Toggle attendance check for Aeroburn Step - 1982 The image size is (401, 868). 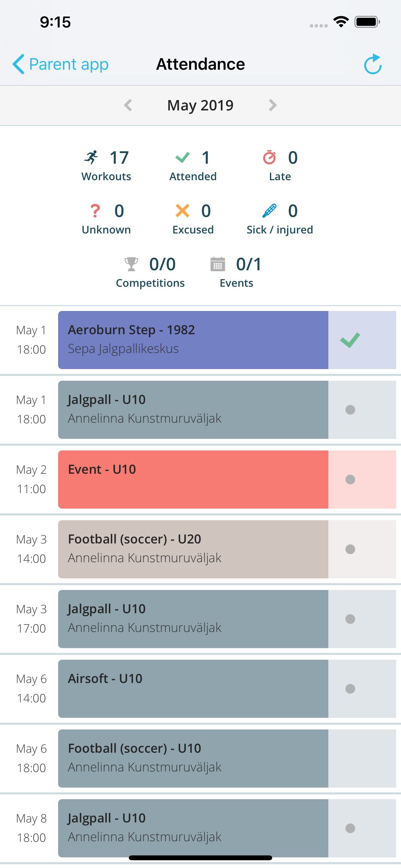(x=350, y=340)
